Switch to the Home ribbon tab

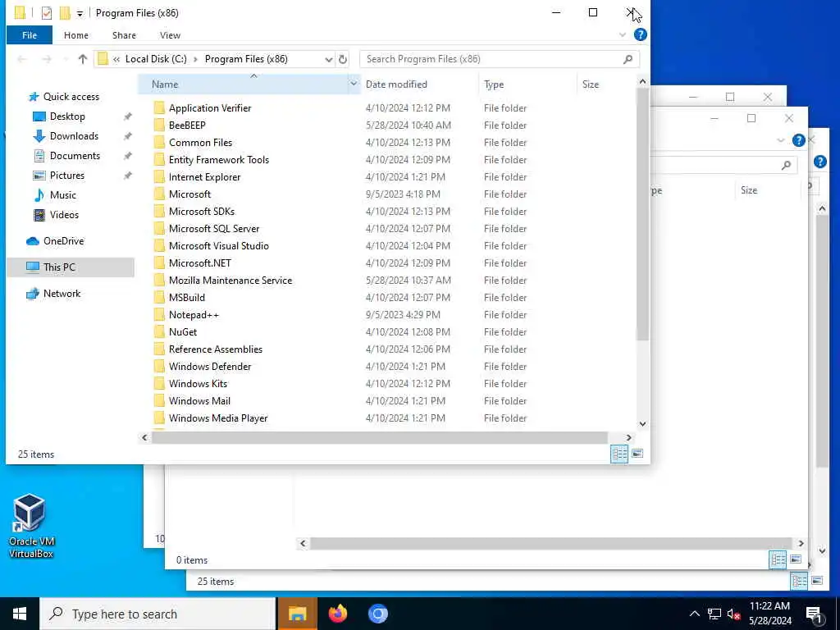[76, 35]
